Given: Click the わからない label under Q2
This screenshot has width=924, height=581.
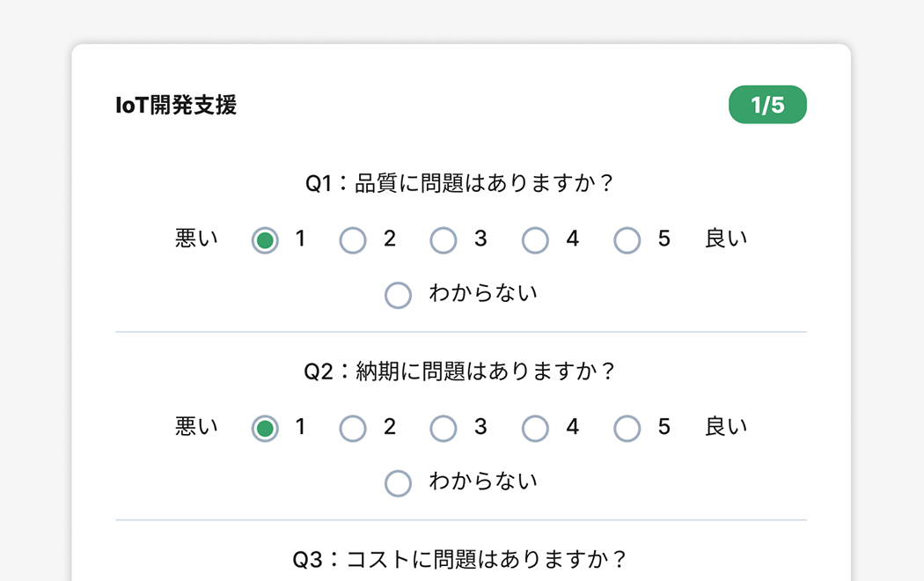Looking at the screenshot, I should click(x=482, y=482).
